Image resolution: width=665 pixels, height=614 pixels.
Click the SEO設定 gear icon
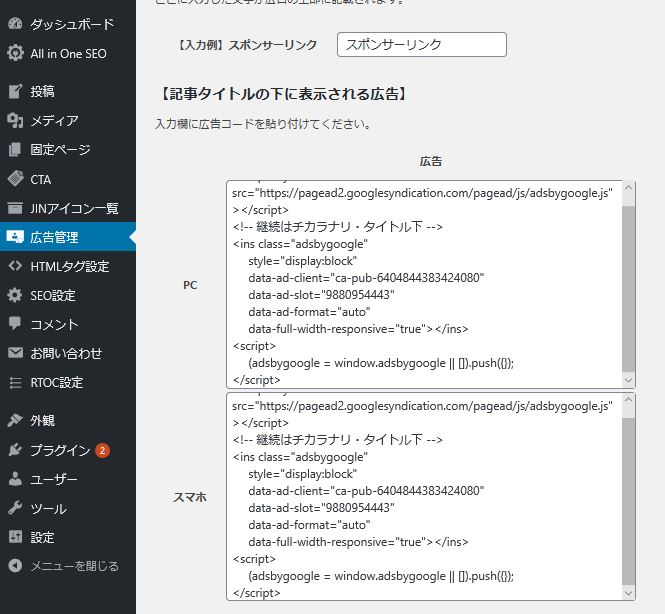[x=15, y=295]
